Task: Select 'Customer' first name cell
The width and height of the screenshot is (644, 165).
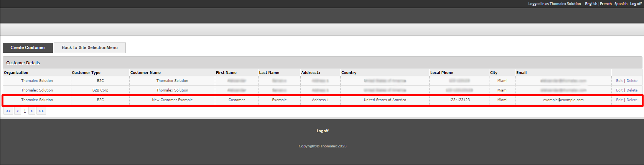Action: (x=237, y=100)
